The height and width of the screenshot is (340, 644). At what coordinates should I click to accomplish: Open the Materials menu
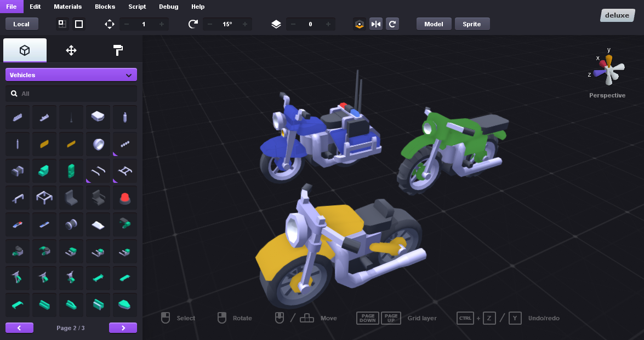coord(68,7)
